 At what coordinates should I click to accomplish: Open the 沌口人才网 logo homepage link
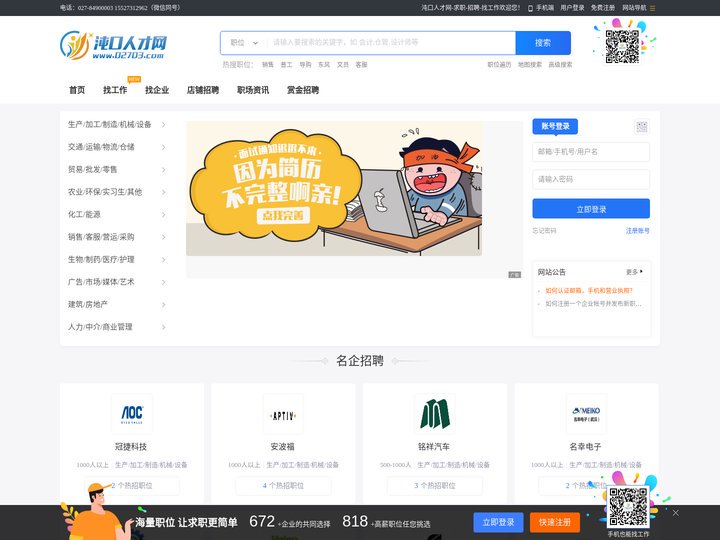tap(113, 45)
